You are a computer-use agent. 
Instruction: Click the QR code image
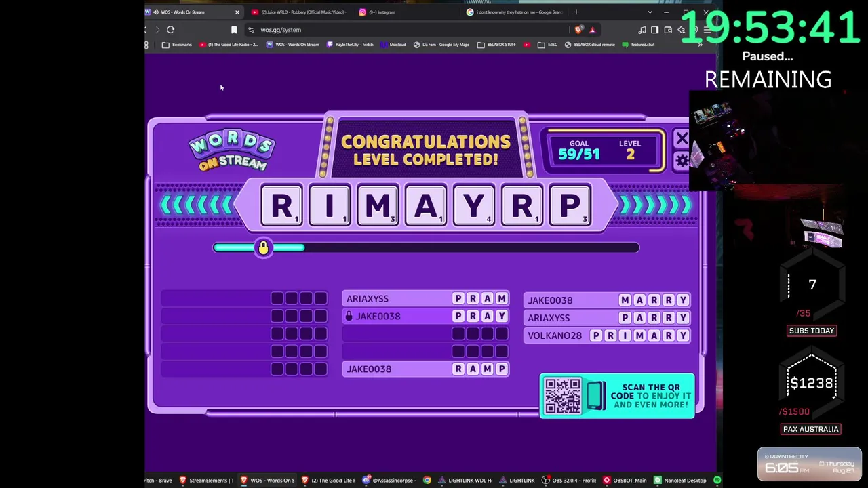pos(563,396)
